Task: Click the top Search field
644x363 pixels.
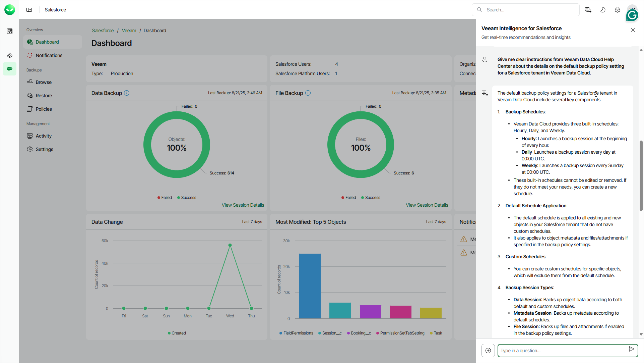Action: [x=529, y=10]
